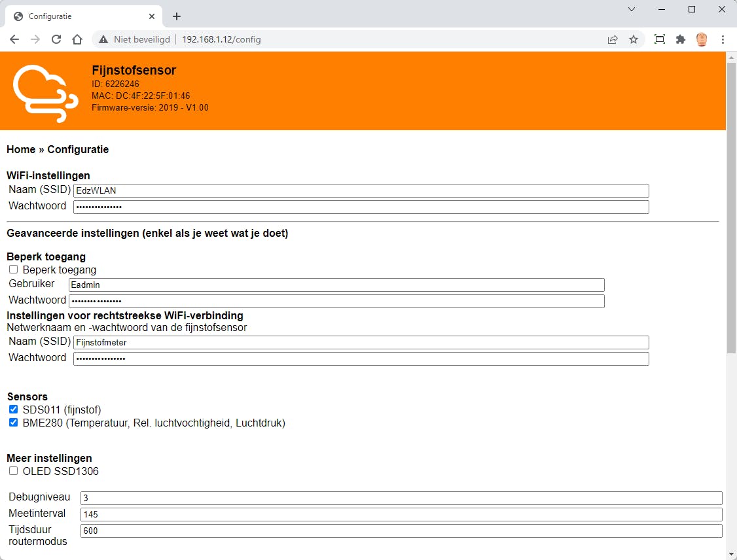Open the browser home page

pyautogui.click(x=77, y=39)
